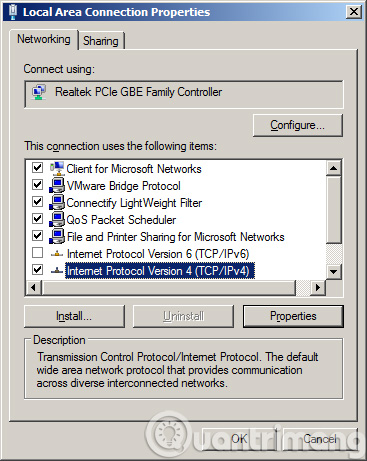Open the Configure... adapter dialog

pyautogui.click(x=297, y=125)
